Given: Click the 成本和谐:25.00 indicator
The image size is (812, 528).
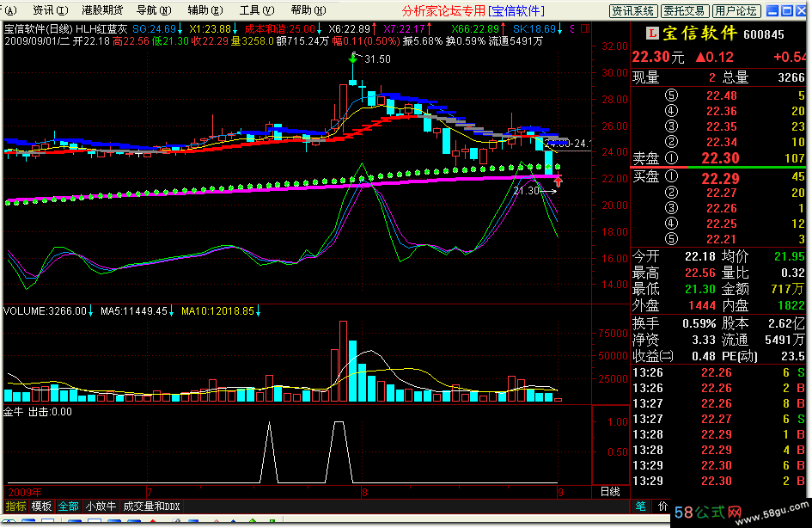Looking at the screenshot, I should click(x=279, y=29).
